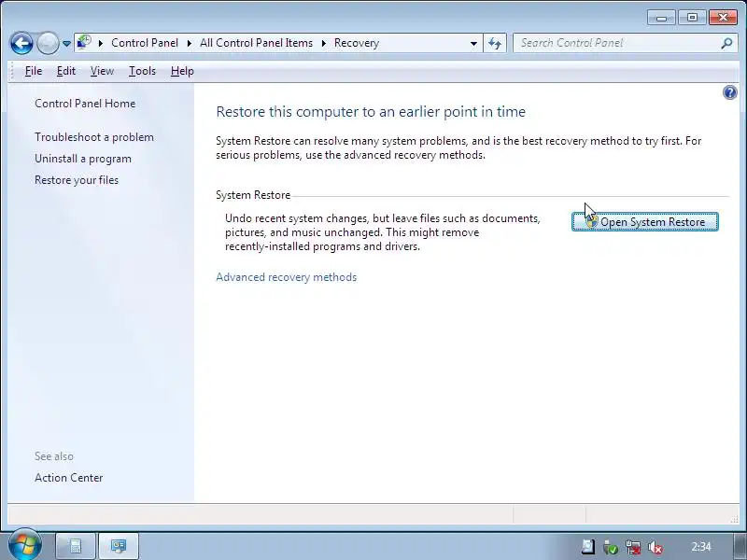Open the Windows Start orb

(x=24, y=546)
